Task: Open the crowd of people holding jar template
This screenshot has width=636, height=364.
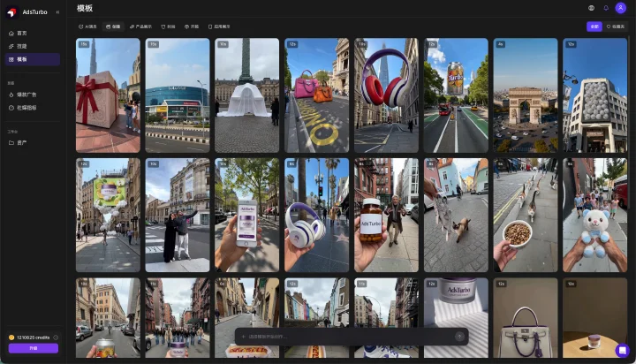Action: point(178,318)
